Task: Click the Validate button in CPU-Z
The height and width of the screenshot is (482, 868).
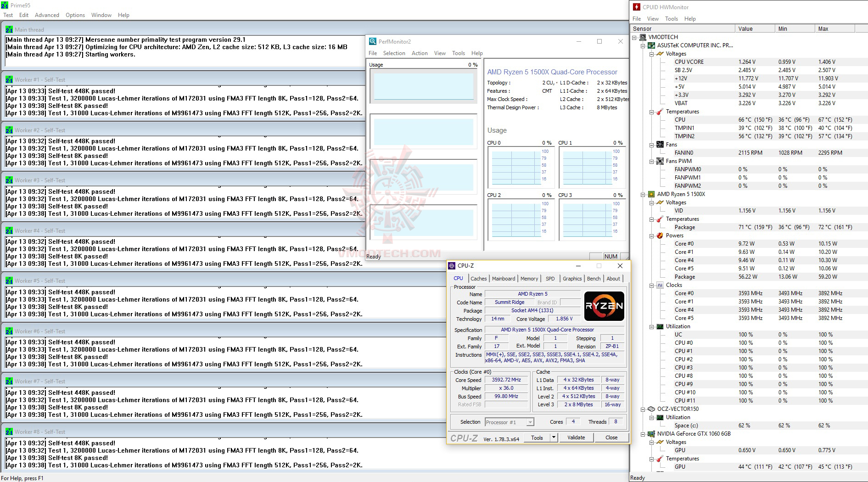Action: coord(576,437)
